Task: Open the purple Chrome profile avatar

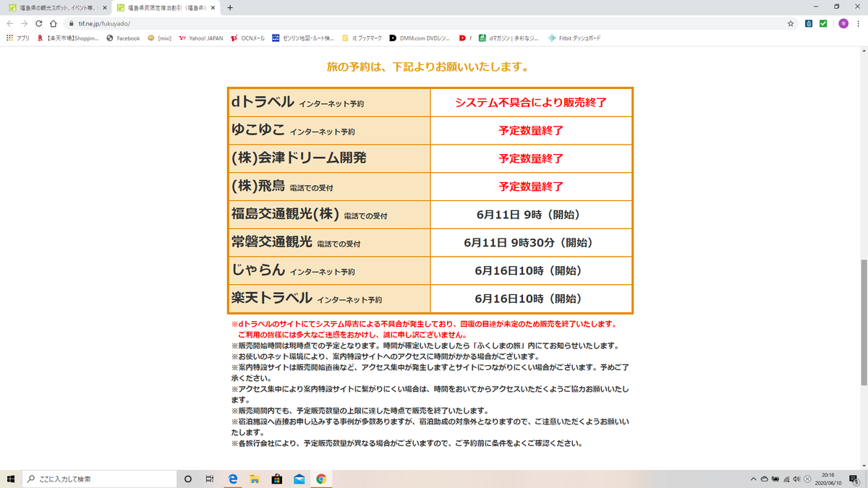Action: tap(843, 23)
